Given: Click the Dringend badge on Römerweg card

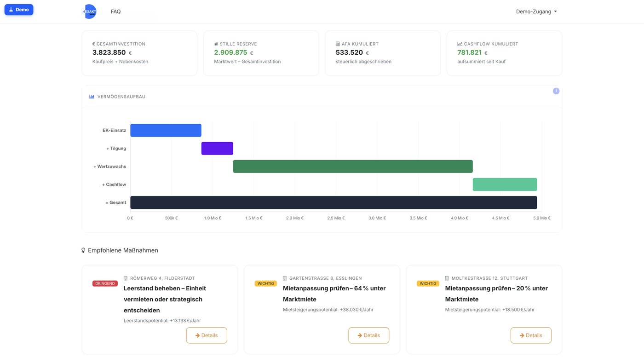Looking at the screenshot, I should coord(105,283).
